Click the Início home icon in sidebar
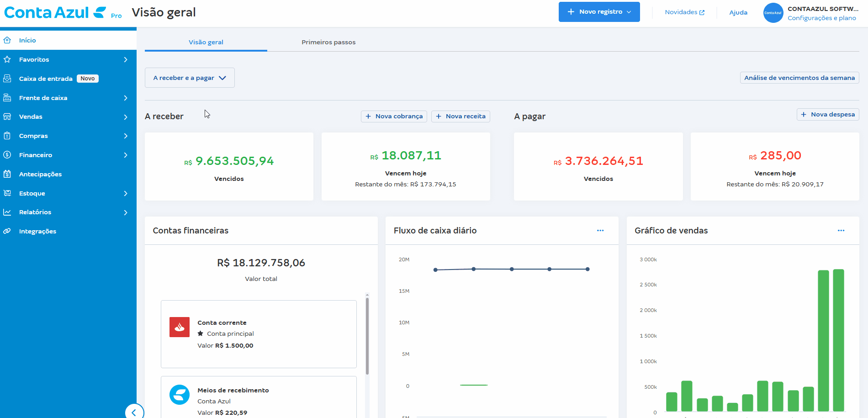The height and width of the screenshot is (418, 868). coord(7,40)
